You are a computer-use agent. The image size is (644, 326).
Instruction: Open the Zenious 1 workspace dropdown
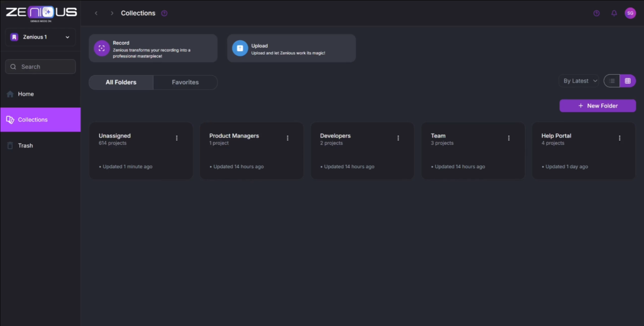(41, 37)
